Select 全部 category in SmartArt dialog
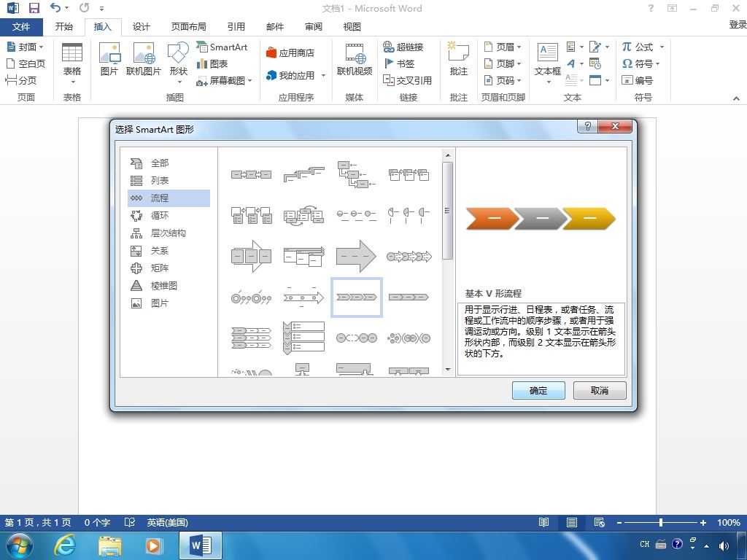 (x=169, y=163)
